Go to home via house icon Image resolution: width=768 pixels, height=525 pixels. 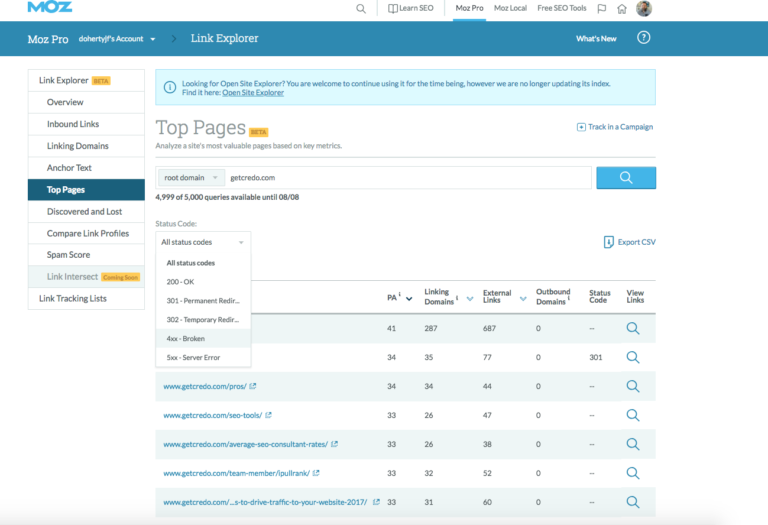click(x=622, y=8)
